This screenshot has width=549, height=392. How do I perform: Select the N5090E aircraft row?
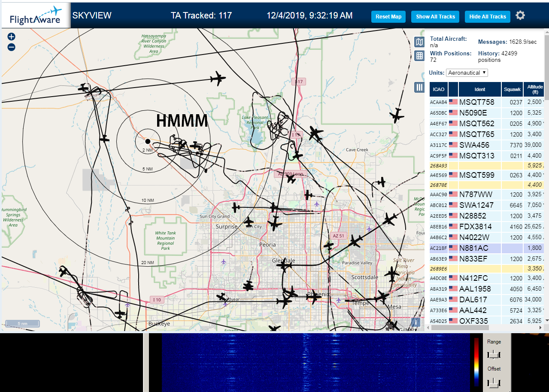pos(487,113)
